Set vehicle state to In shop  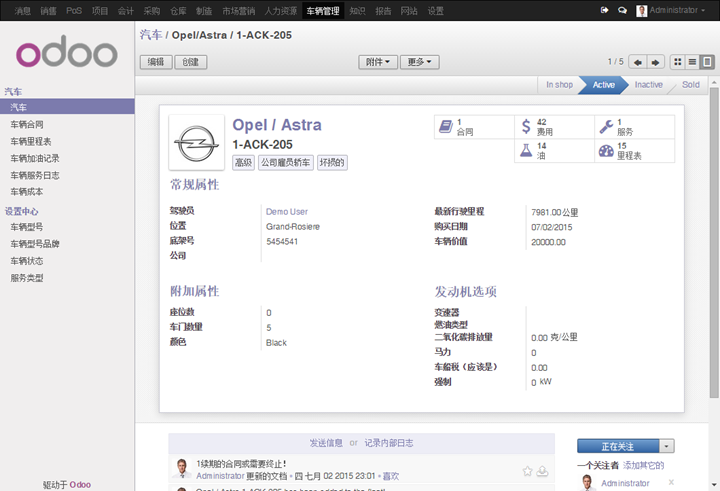click(x=559, y=85)
